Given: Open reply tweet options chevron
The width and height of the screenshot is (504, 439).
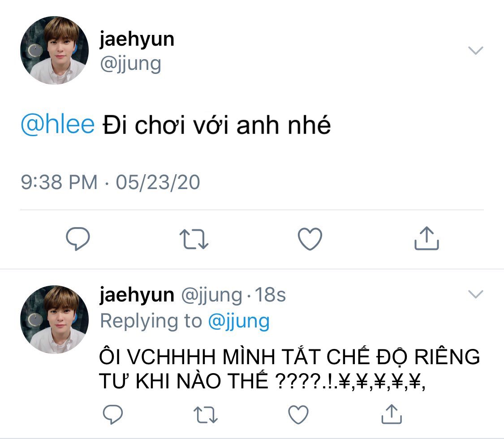Looking at the screenshot, I should pyautogui.click(x=475, y=294).
